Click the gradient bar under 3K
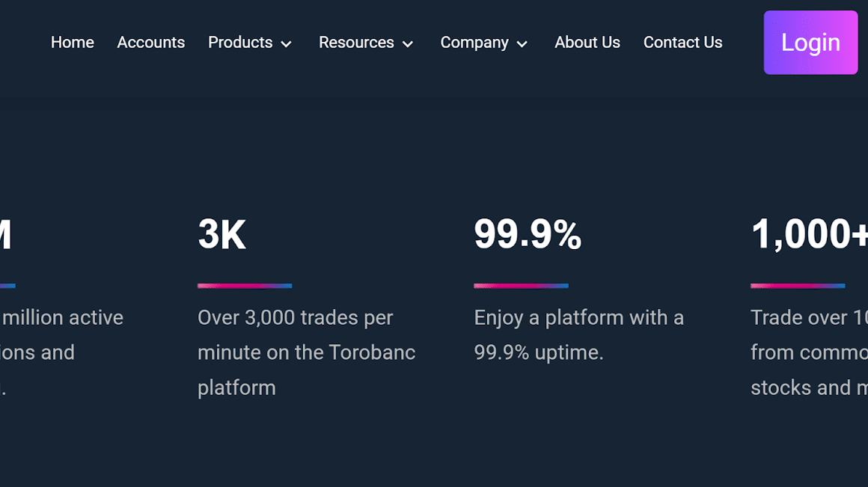868x487 pixels. (x=245, y=286)
